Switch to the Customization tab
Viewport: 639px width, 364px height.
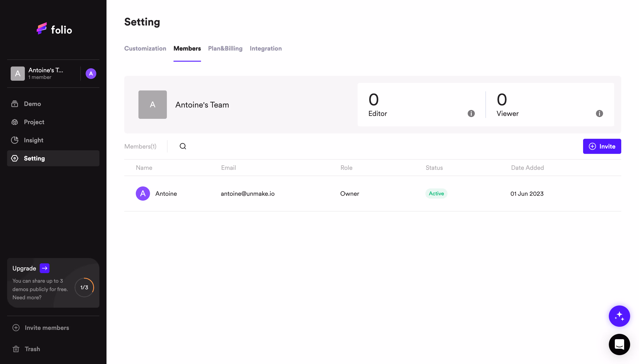pos(145,49)
